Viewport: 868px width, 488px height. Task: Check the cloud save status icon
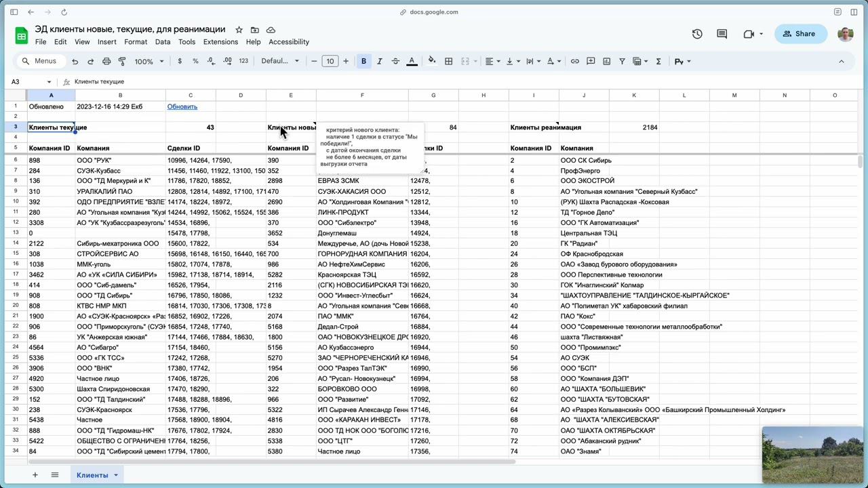(271, 30)
